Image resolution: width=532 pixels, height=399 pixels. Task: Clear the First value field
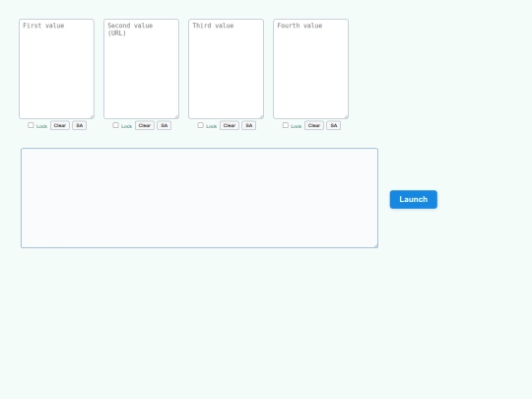(x=60, y=125)
